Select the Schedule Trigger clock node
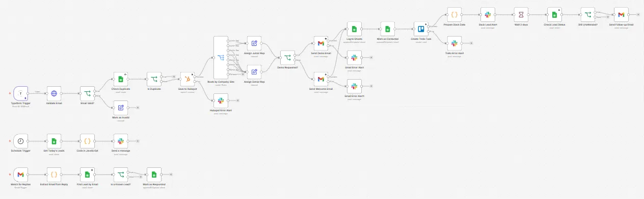Image resolution: width=644 pixels, height=199 pixels. point(20,141)
